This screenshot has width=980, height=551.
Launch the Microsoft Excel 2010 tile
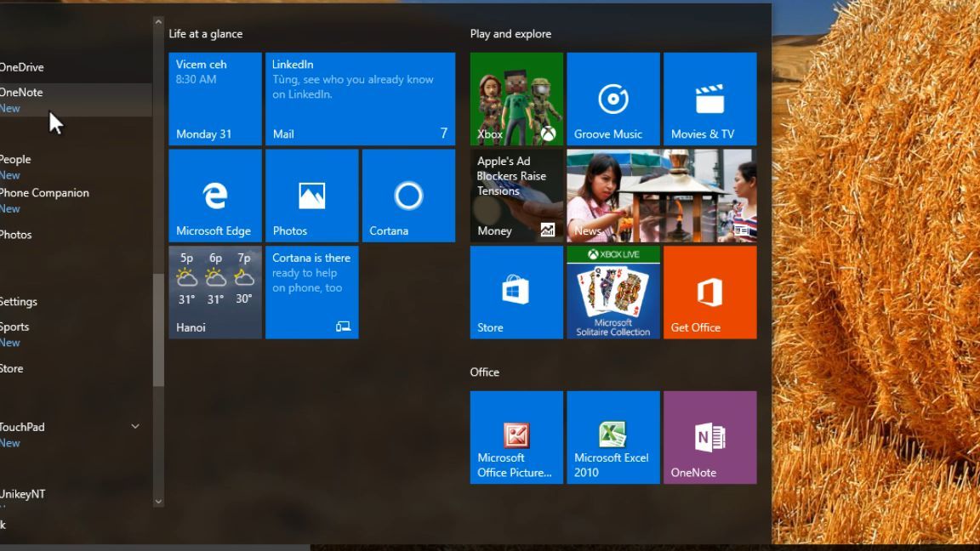(x=613, y=437)
